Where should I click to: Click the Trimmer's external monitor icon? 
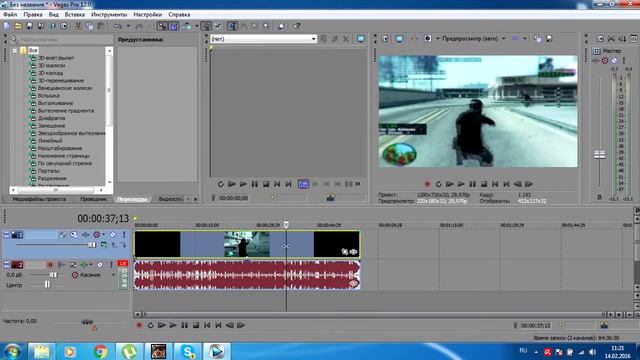361,39
